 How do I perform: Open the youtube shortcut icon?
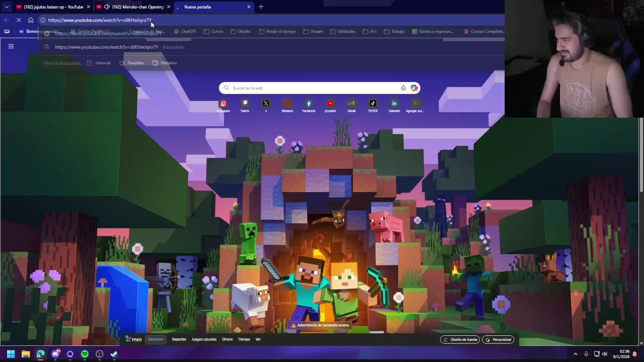pos(330,103)
